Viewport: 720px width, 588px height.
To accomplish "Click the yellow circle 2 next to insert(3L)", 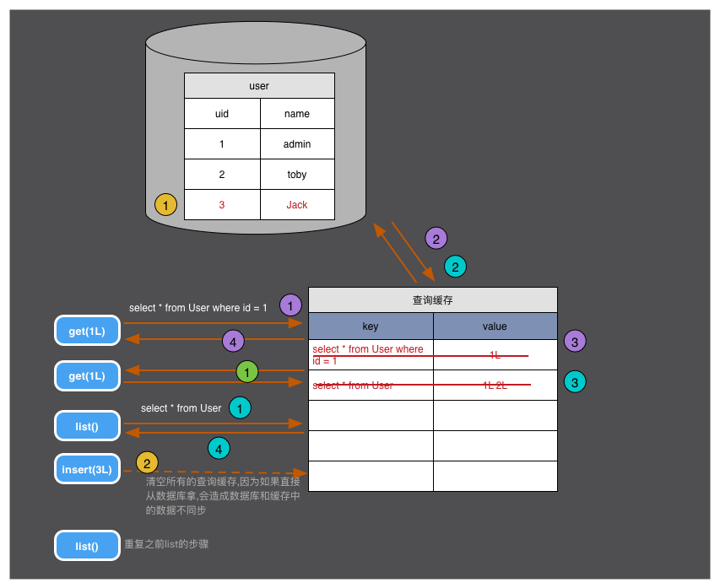I will 147,463.
